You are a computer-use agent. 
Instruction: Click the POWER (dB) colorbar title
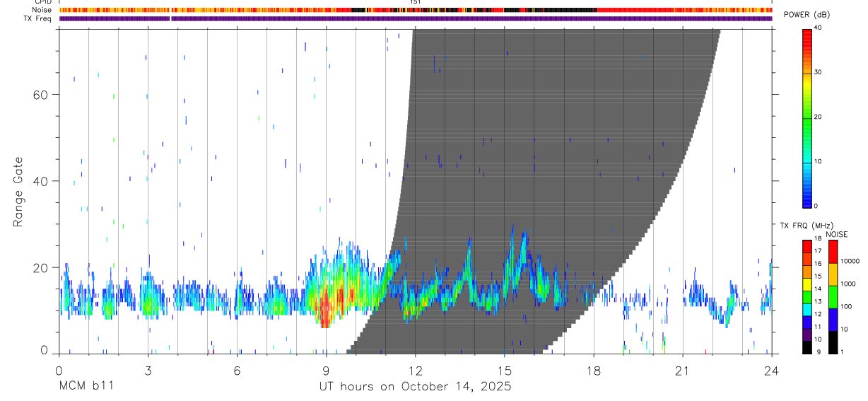(807, 16)
